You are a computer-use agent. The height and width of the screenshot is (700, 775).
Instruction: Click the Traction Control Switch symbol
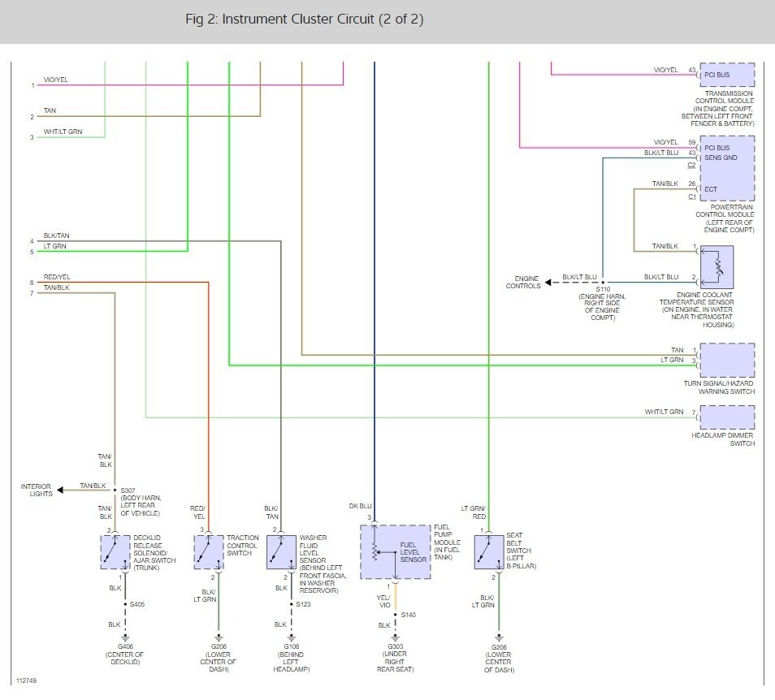[x=209, y=552]
